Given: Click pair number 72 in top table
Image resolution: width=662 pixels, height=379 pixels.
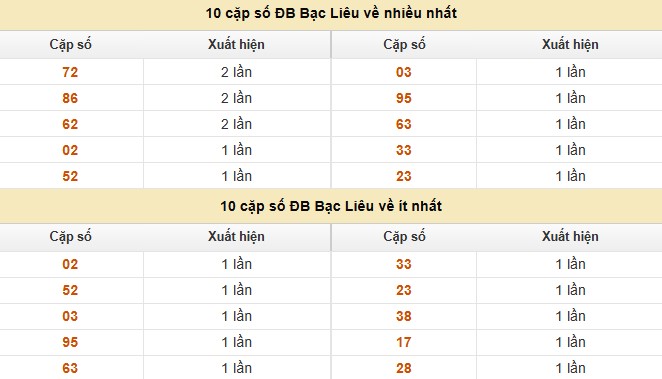Looking at the screenshot, I should (70, 72).
